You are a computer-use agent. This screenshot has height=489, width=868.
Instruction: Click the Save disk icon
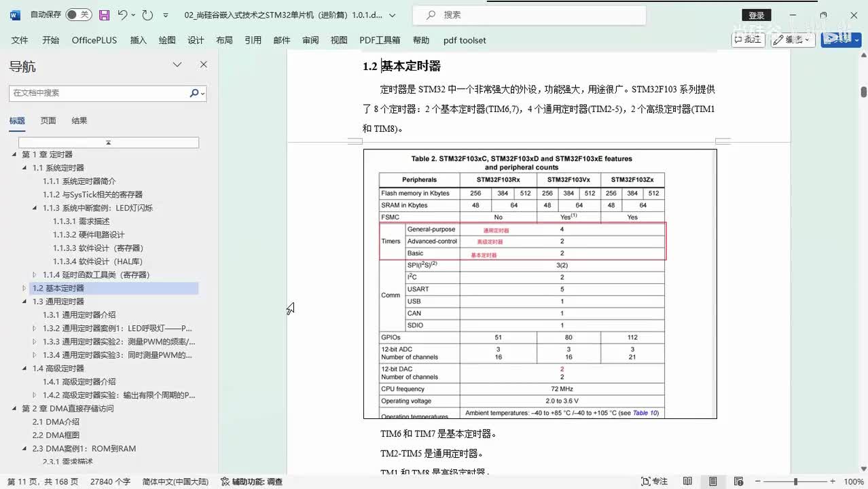pos(104,14)
